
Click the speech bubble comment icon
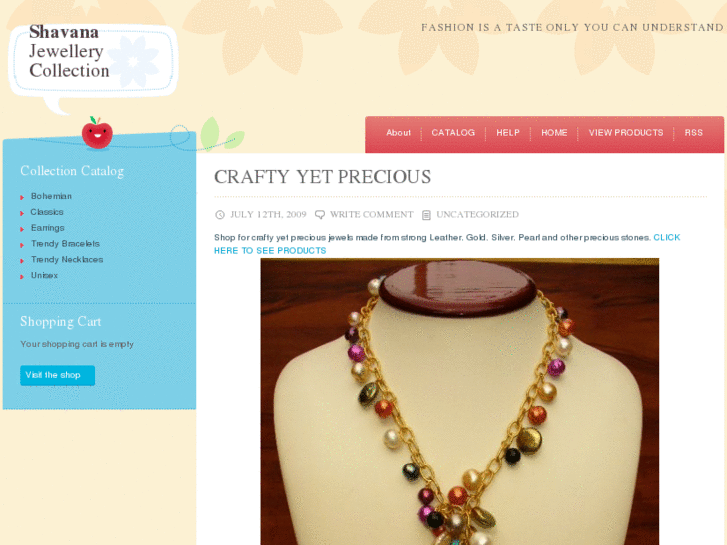[320, 215]
